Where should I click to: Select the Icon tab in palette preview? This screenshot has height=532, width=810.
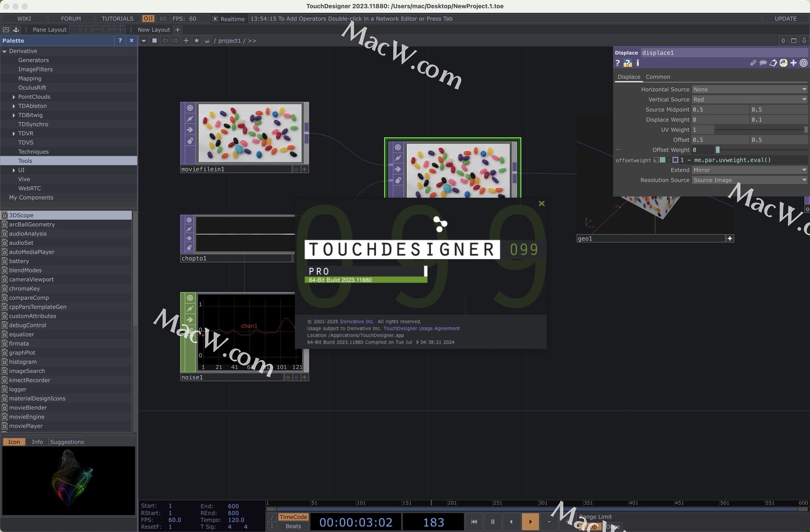pyautogui.click(x=14, y=442)
